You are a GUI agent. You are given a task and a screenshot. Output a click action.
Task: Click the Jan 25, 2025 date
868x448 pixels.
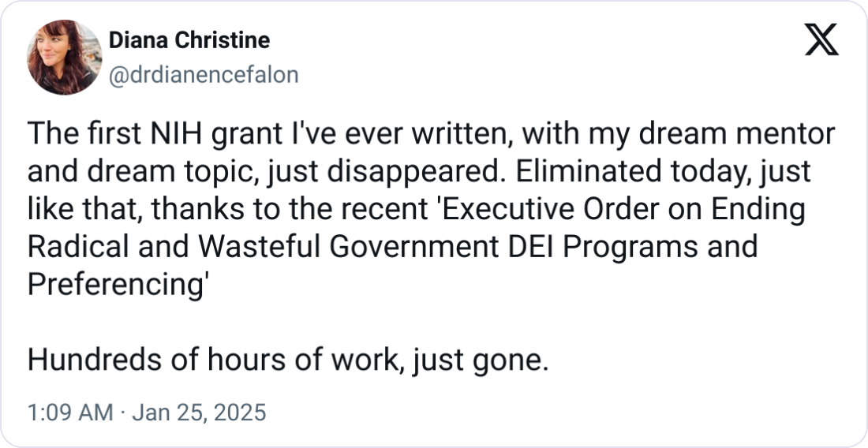[x=197, y=413]
